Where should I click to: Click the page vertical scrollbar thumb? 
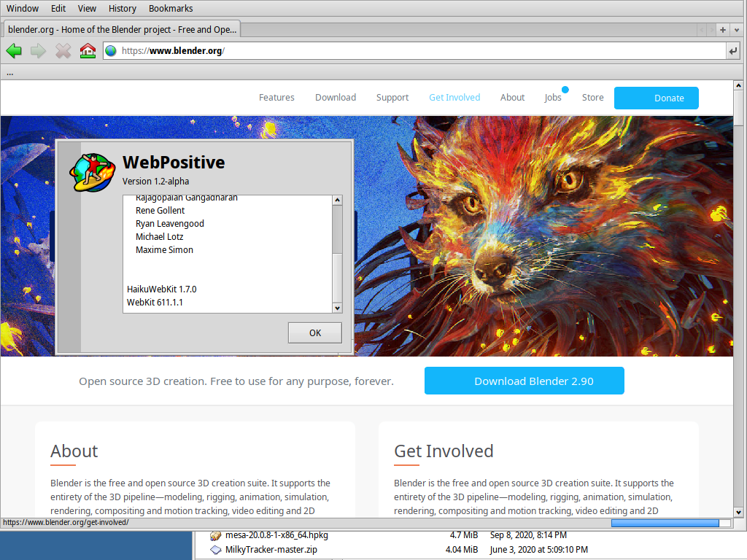738,107
